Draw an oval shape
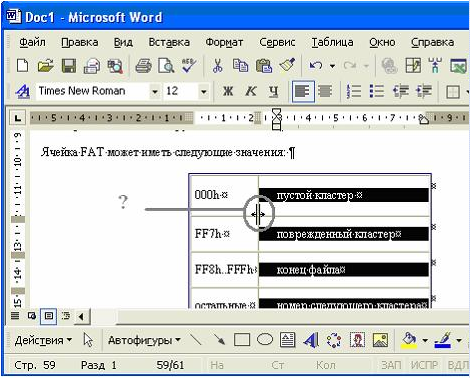 [x=265, y=340]
